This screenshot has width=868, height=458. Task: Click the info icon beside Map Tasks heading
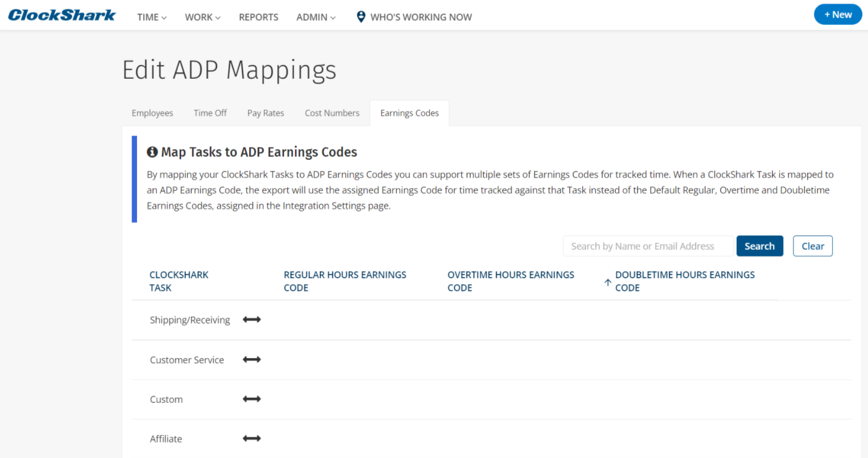pos(152,152)
